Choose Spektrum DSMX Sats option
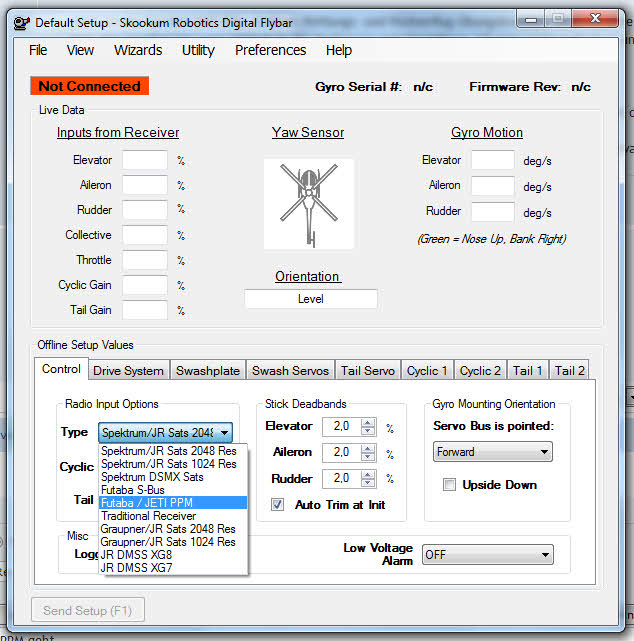Screen dimensions: 634x641 173,477
